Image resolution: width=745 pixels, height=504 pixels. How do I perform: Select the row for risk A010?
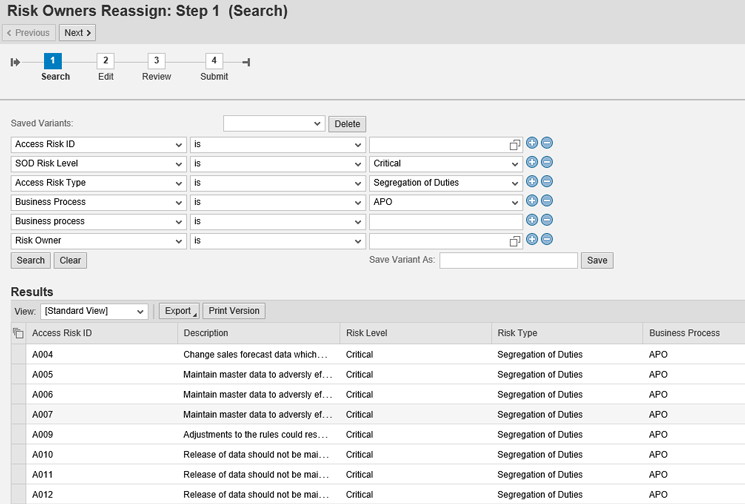18,454
